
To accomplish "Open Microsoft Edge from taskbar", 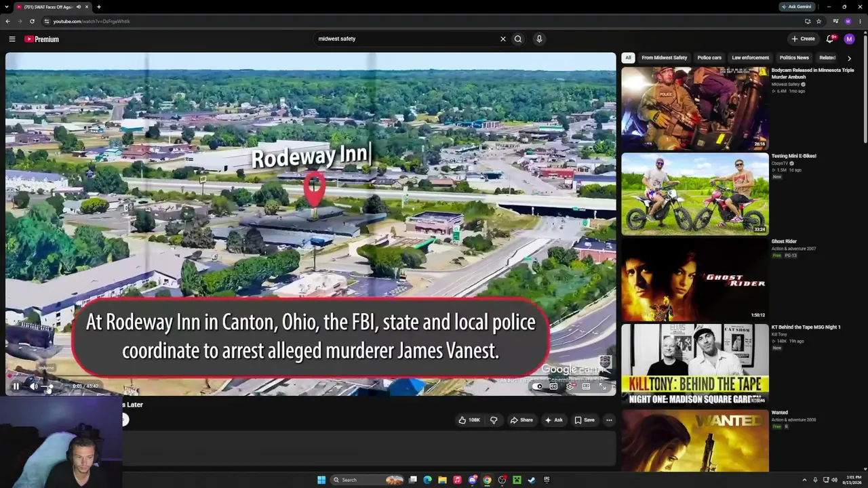I will [x=427, y=480].
